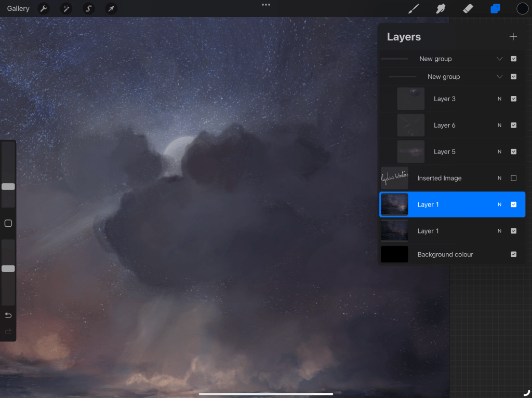This screenshot has height=398, width=532.
Task: Uncheck Background colour visibility
Action: tap(513, 254)
